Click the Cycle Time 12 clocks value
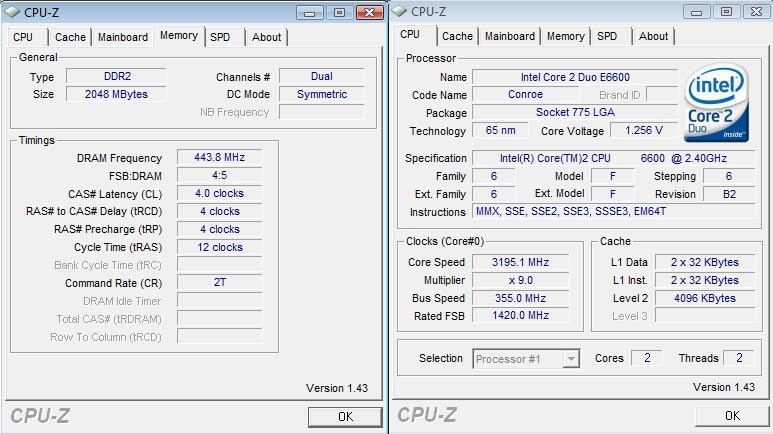Screen dimensions: 773x434 pos(219,247)
